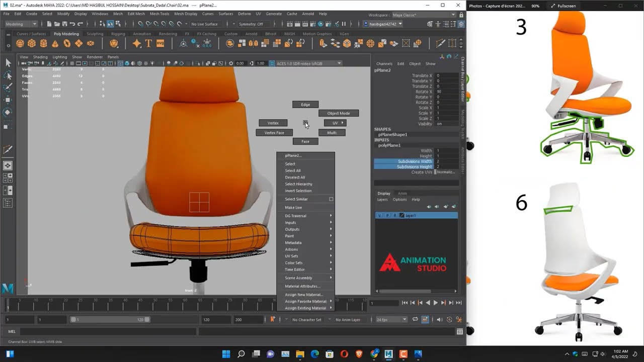Viewport: 644px width, 362px height.
Task: Click the Polygon Cylinder shelf icon
Action: [43, 44]
